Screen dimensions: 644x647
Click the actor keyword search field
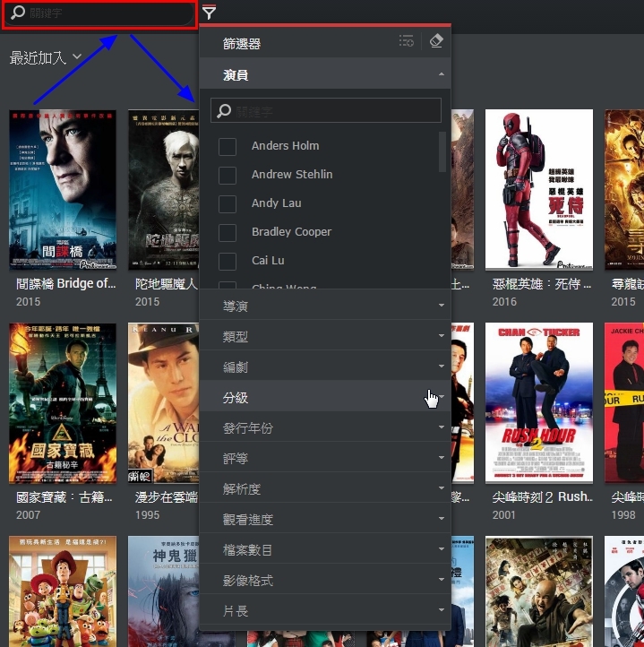326,110
